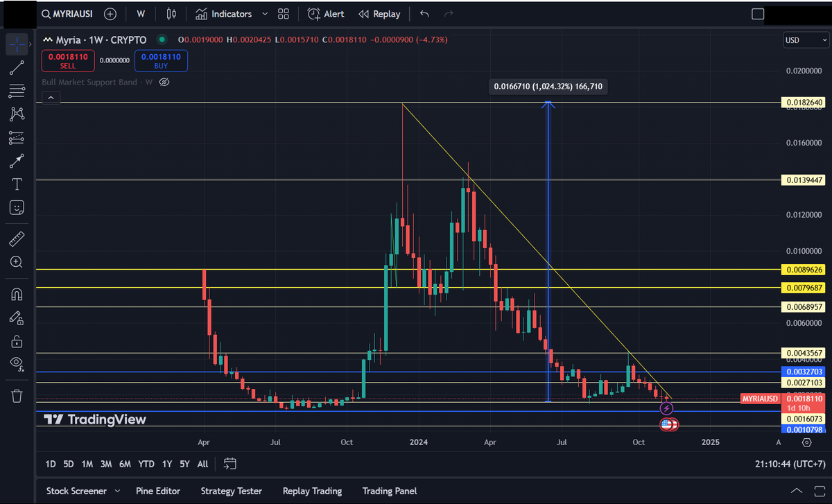The height and width of the screenshot is (504, 832).
Task: Select the ruler measure tool
Action: (x=17, y=240)
